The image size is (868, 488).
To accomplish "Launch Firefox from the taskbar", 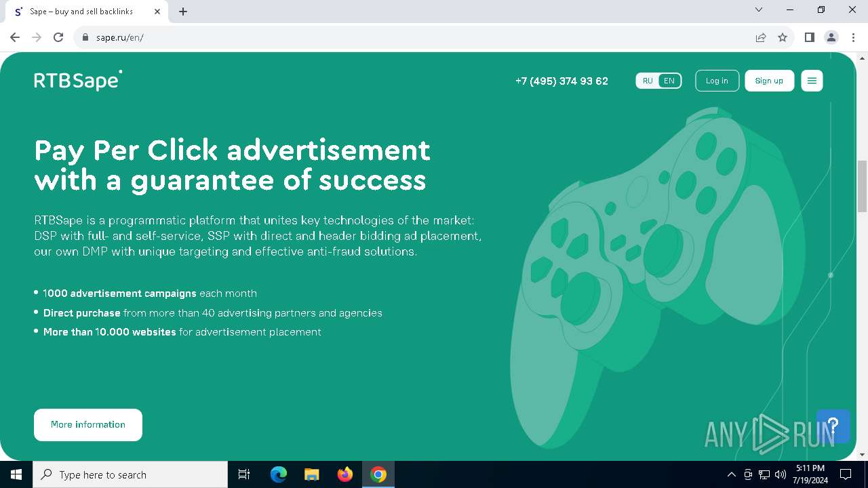I will (x=345, y=474).
